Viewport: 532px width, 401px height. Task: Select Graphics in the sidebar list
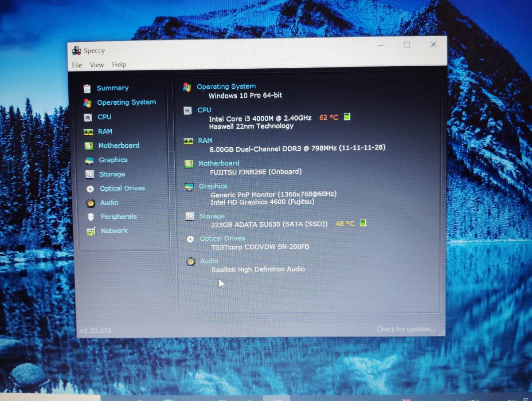pos(113,160)
